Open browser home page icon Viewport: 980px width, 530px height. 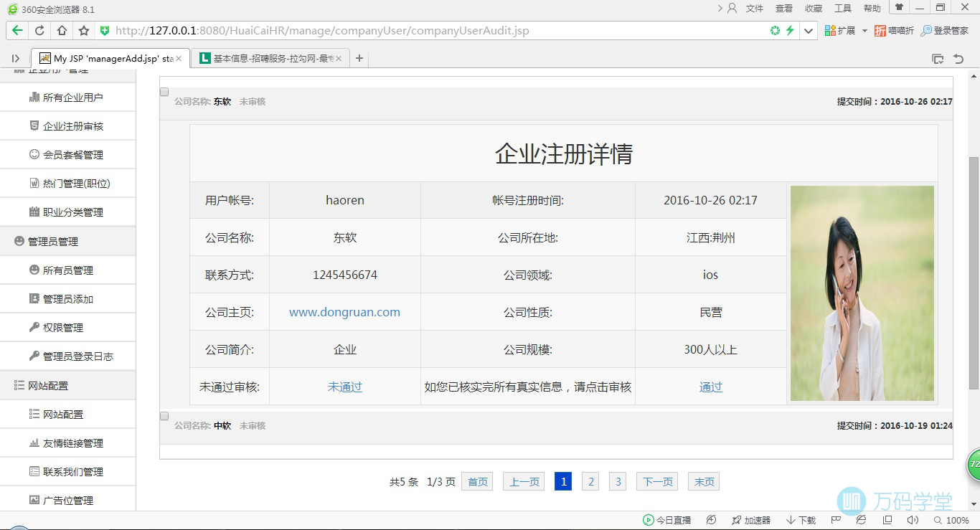[62, 31]
